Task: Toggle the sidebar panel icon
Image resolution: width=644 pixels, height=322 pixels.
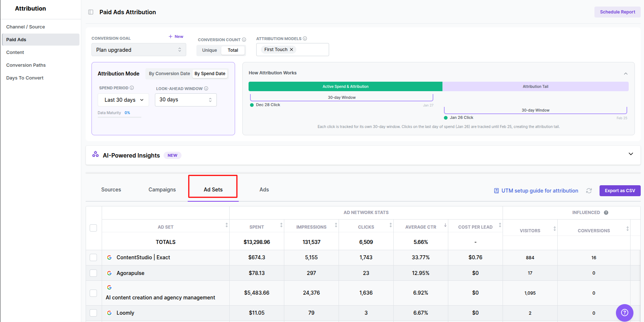Action: 91,12
